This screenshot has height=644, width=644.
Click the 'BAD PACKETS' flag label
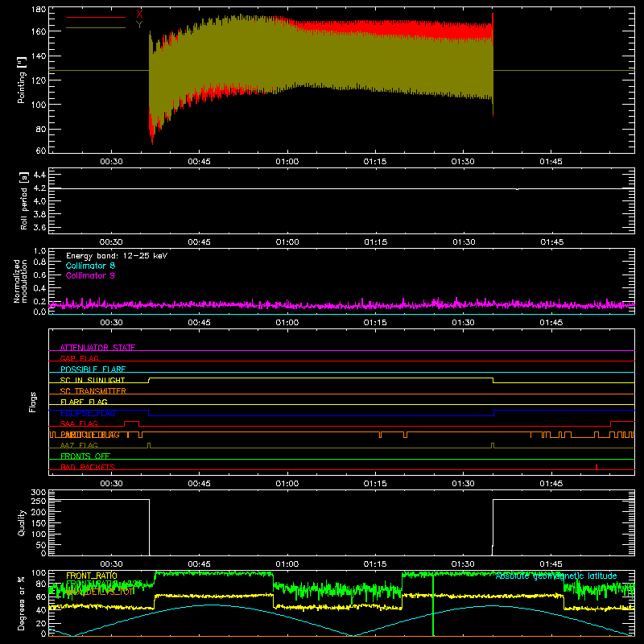pos(88,467)
